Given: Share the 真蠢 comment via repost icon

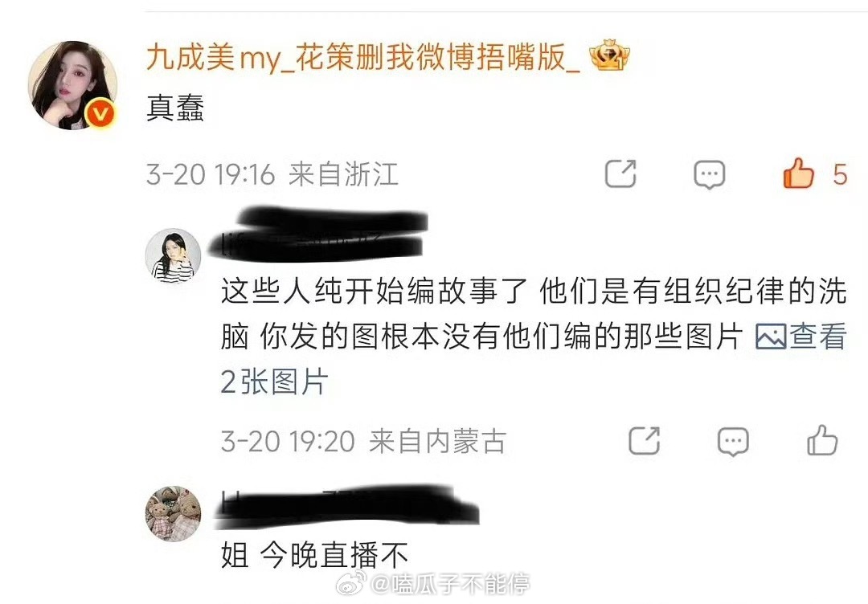Looking at the screenshot, I should pyautogui.click(x=620, y=173).
